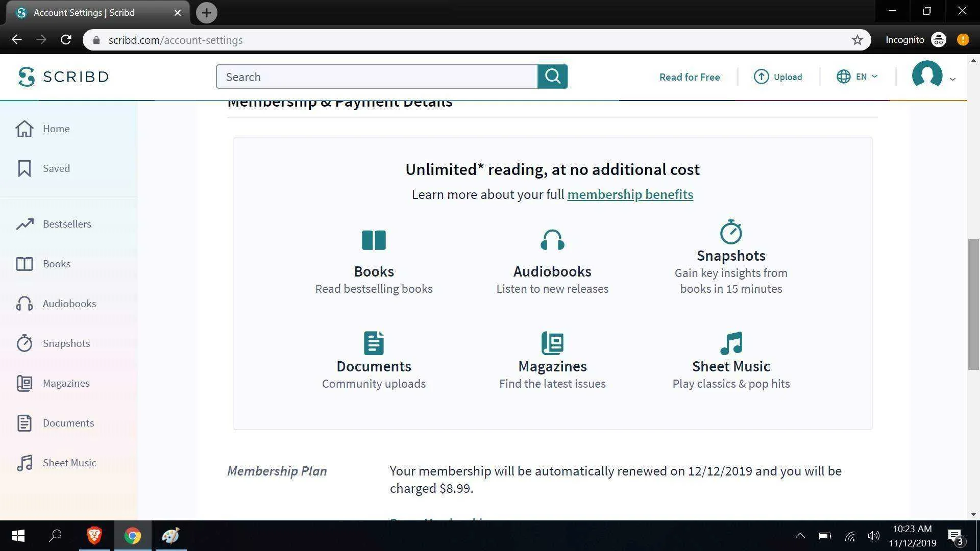This screenshot has width=980, height=551.
Task: Open a new browser tab
Action: (206, 13)
